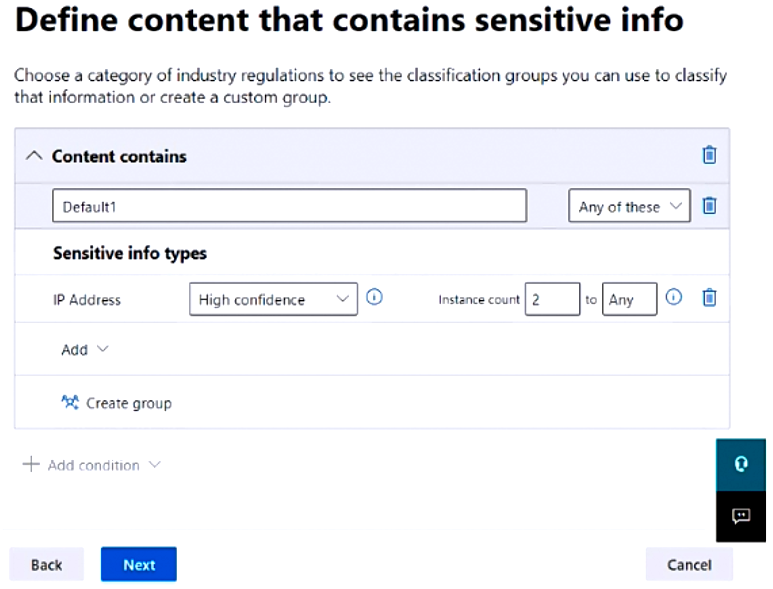Select the IP Address info type label
The width and height of the screenshot is (773, 589).
[87, 299]
